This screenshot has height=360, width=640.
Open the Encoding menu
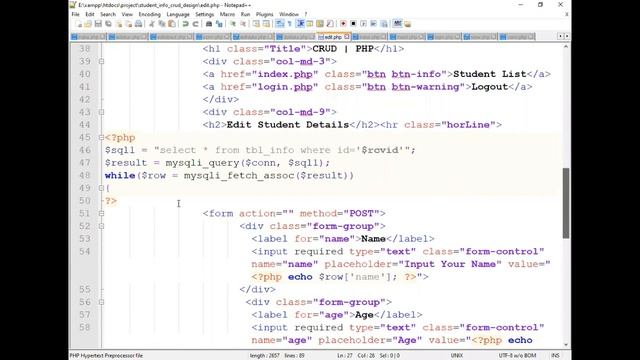tap(149, 14)
